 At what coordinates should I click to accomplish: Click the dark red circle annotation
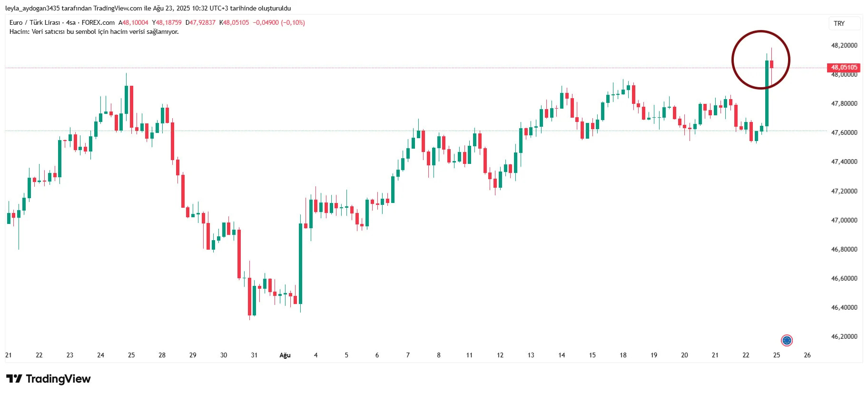click(760, 60)
